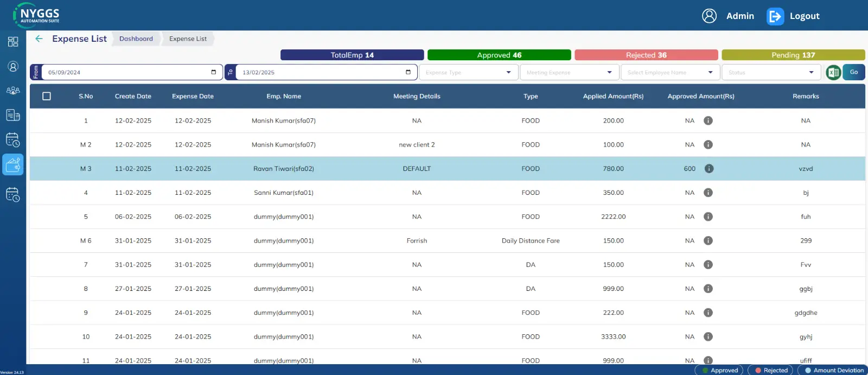
Task: Select the Ravan Tiwari(sfa02) name cell
Action: tap(284, 169)
